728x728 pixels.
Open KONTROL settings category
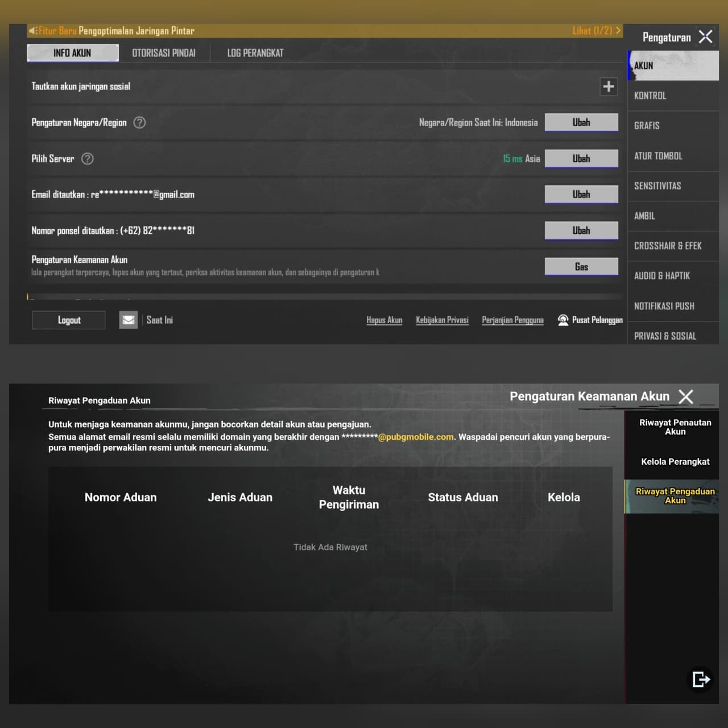(673, 96)
